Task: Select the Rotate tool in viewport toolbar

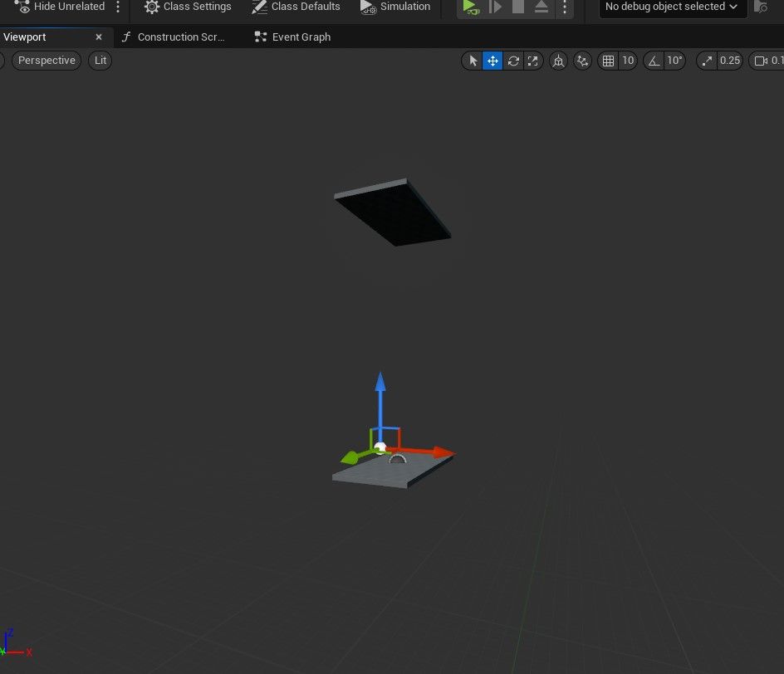Action: [513, 61]
